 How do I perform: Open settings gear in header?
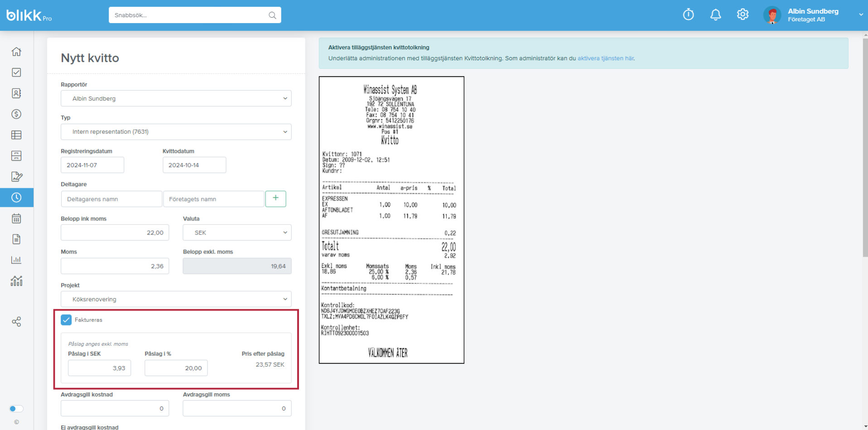pyautogui.click(x=743, y=14)
